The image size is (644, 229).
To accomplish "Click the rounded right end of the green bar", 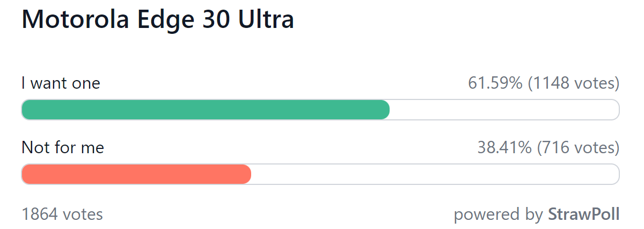I will [385, 110].
